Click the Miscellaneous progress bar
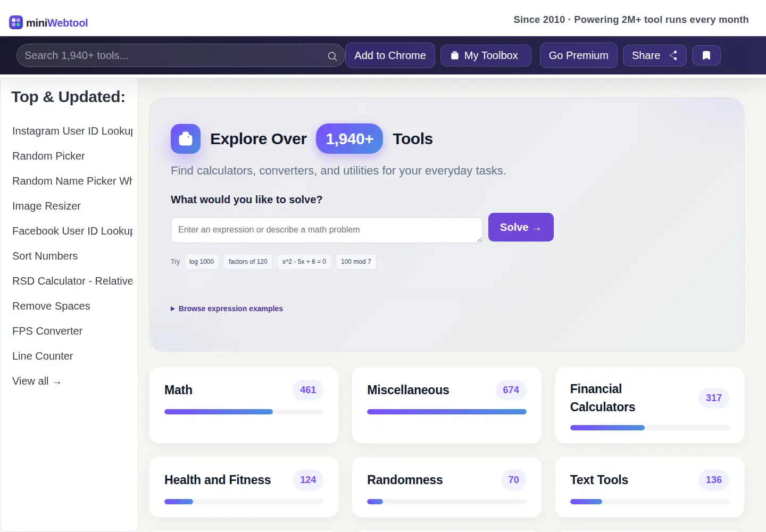Screen dimensions: 766x532 [447, 412]
